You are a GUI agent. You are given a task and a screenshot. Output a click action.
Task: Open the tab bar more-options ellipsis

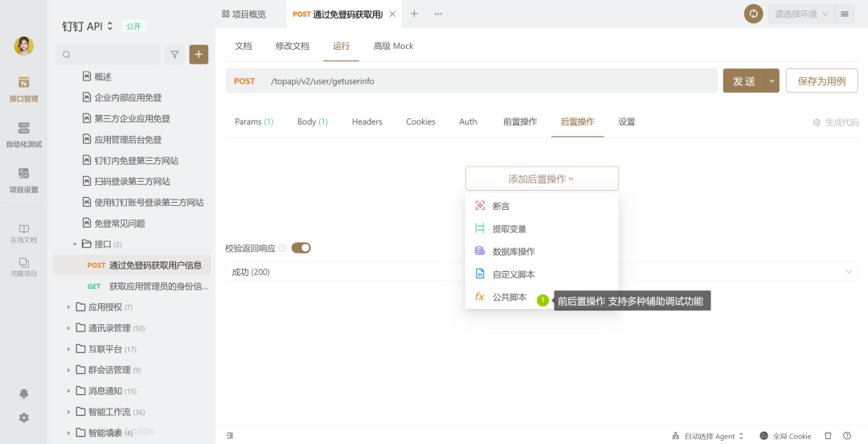coord(439,14)
